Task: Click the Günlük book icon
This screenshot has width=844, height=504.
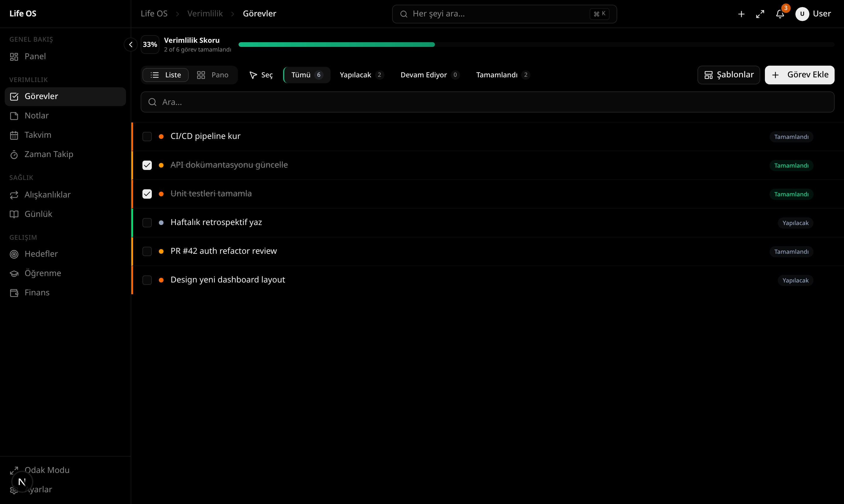Action: click(x=14, y=214)
